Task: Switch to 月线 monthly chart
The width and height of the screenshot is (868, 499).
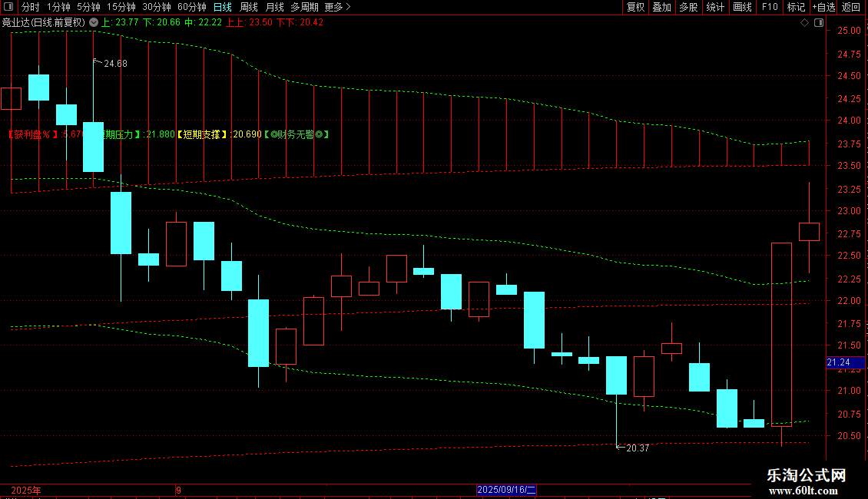Action: click(x=274, y=7)
